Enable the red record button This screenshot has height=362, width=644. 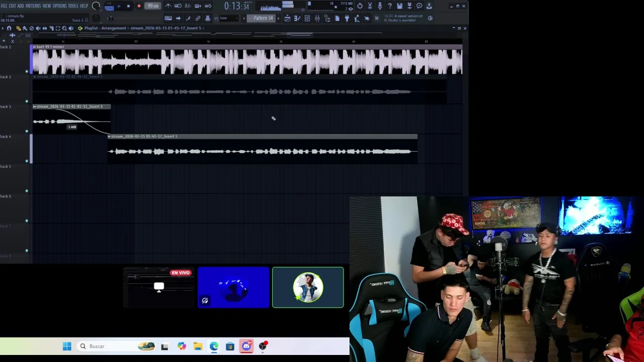(139, 6)
